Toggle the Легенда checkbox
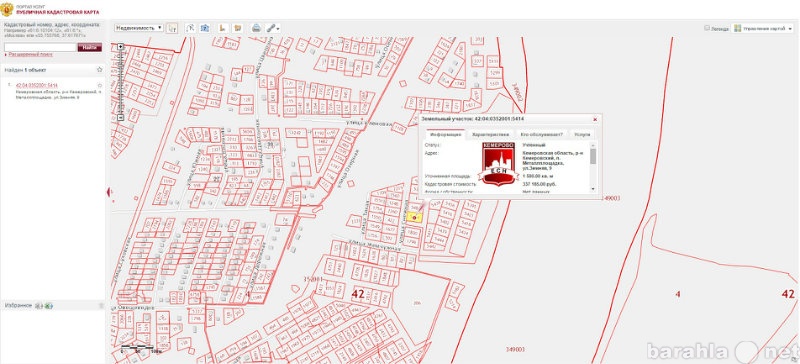 click(707, 28)
